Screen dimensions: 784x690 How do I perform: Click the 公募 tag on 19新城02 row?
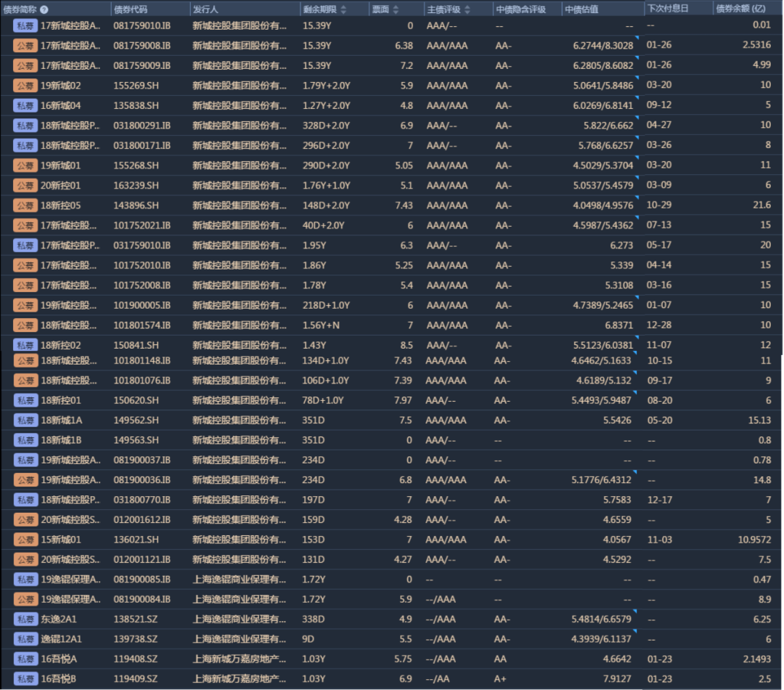pos(25,86)
